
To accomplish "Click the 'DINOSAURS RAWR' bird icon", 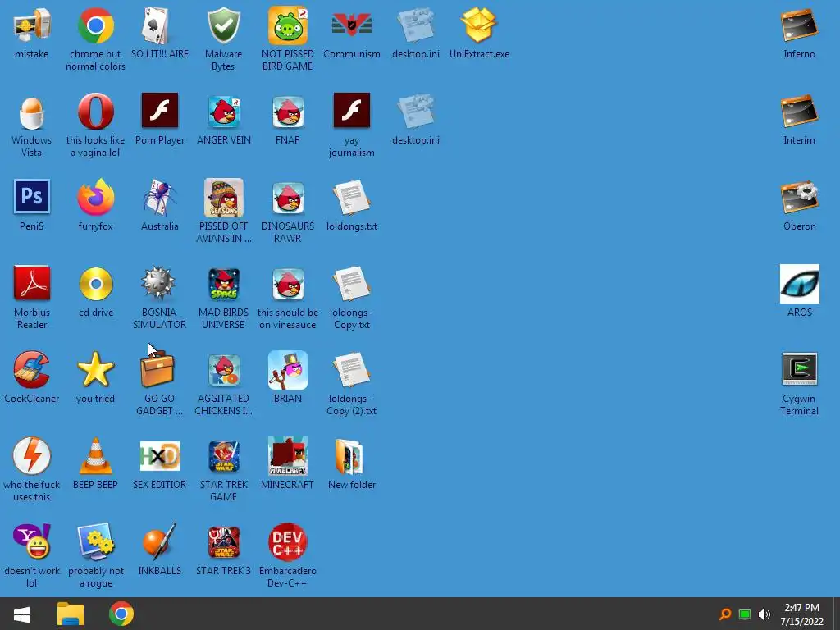I will pos(288,197).
